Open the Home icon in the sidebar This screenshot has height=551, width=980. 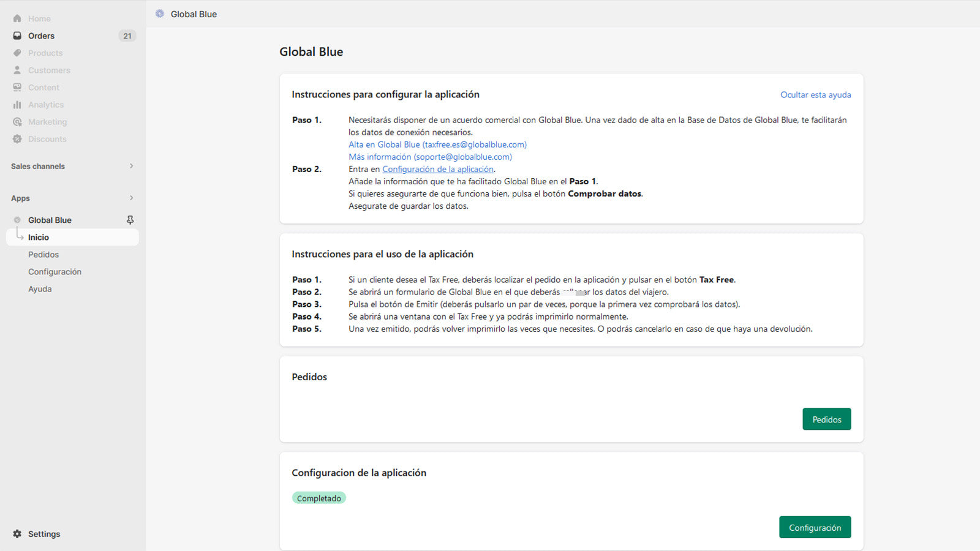click(17, 18)
